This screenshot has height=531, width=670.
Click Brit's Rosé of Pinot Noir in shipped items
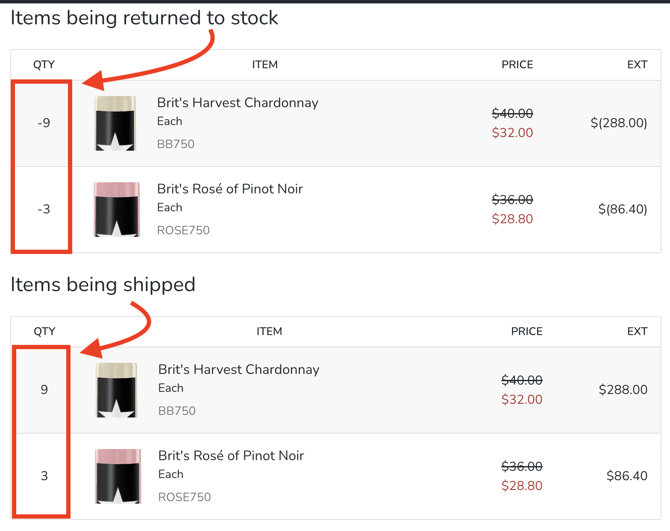pos(231,456)
